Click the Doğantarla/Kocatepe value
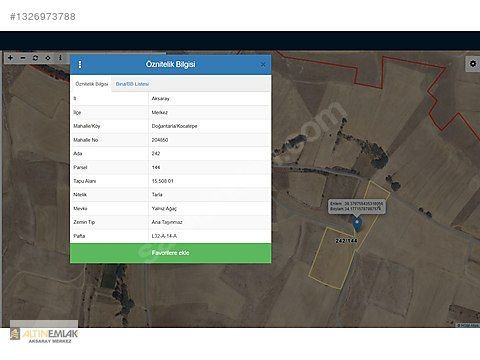 [x=174, y=126]
